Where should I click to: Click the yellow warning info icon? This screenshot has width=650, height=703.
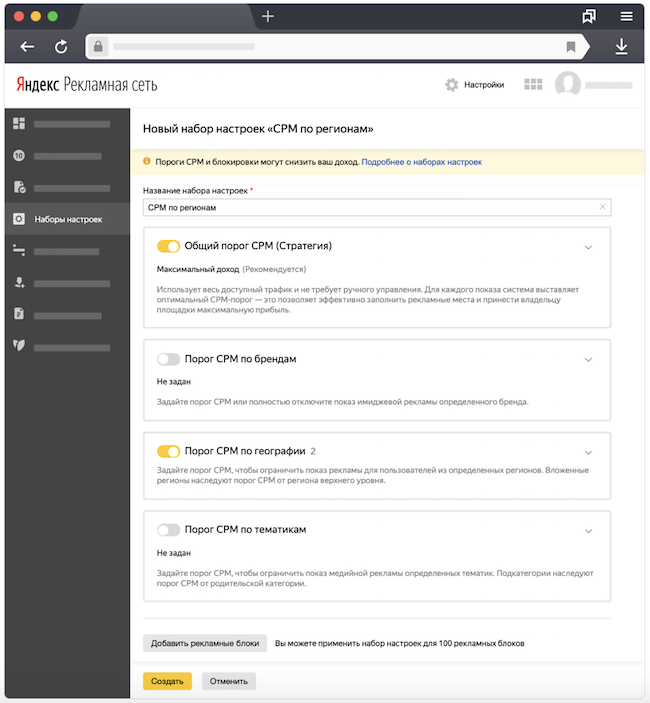pos(147,161)
